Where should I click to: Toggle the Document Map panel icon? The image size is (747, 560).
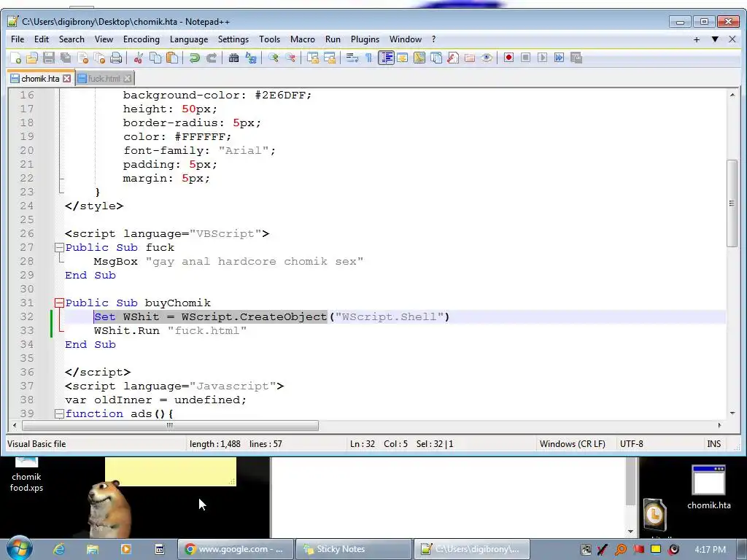[419, 58]
